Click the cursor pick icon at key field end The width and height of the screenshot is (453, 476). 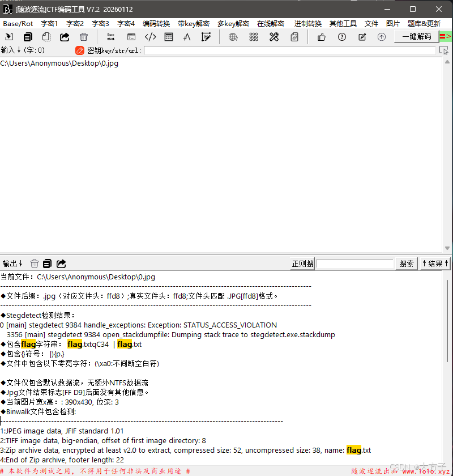(x=444, y=50)
